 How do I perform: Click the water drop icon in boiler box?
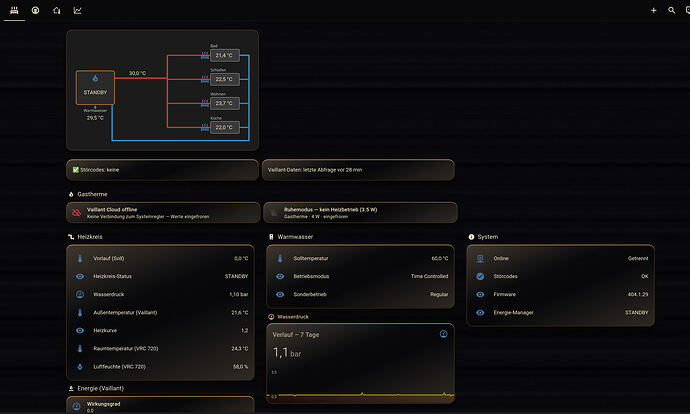pyautogui.click(x=95, y=79)
